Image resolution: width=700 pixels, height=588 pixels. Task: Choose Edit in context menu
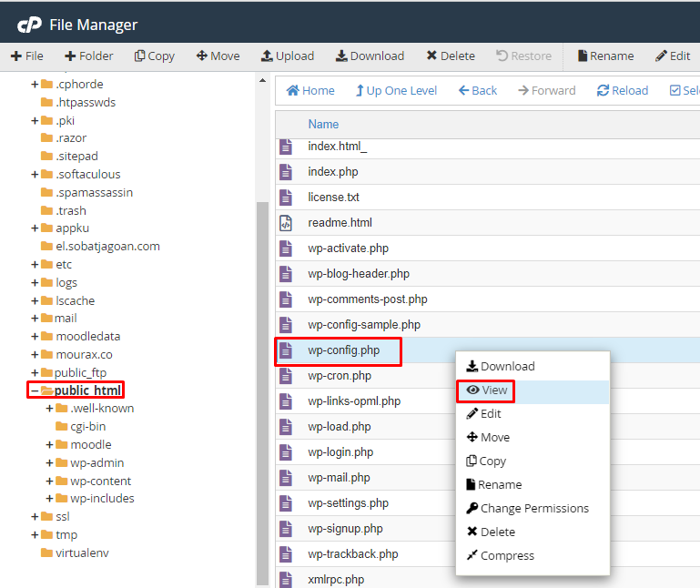[533, 414]
